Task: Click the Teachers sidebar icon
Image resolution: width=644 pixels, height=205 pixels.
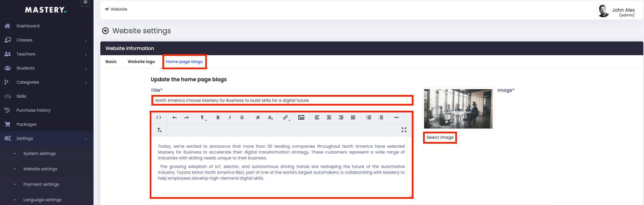Action: click(8, 54)
